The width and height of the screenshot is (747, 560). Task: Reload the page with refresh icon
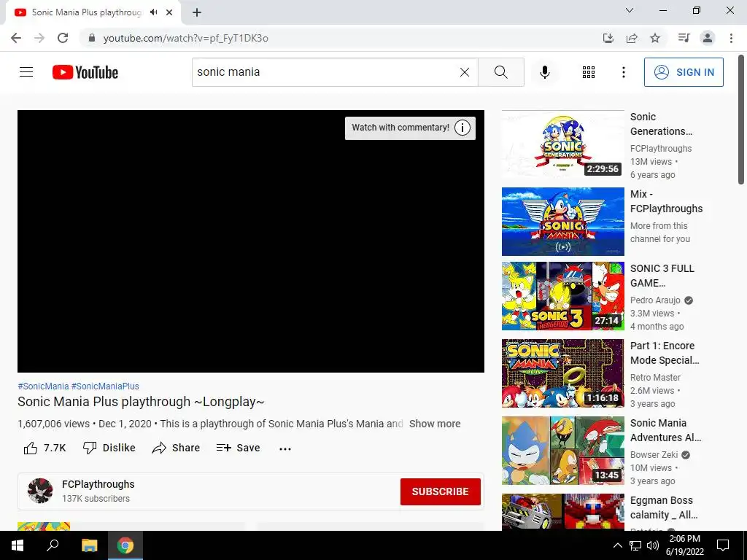point(63,38)
